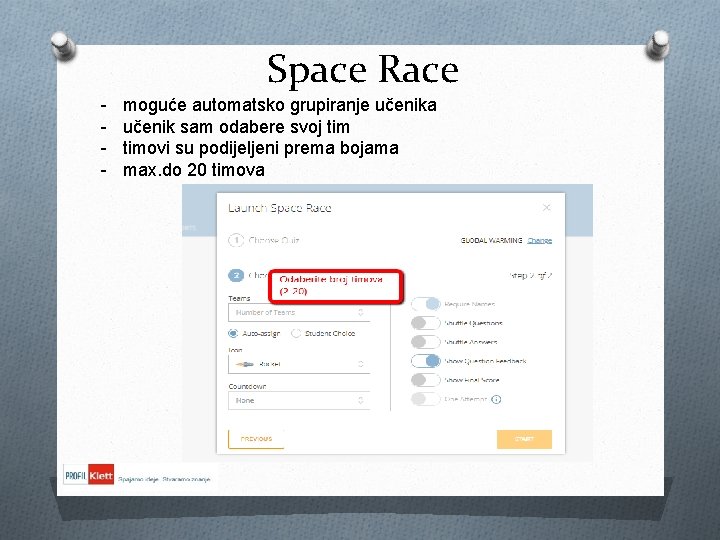
Task: Click the 'max.do 20 timova' bullet
Action: click(x=193, y=170)
